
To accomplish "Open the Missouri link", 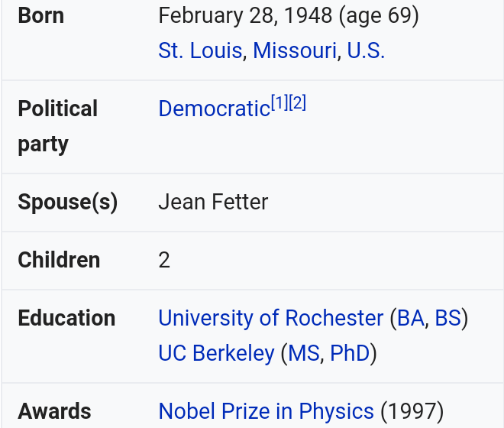I will coord(295,50).
